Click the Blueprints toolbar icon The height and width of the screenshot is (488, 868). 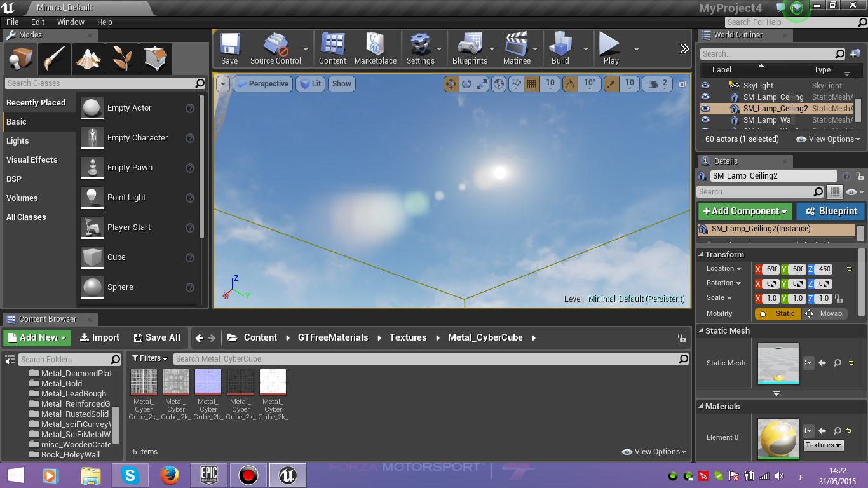pyautogui.click(x=470, y=48)
